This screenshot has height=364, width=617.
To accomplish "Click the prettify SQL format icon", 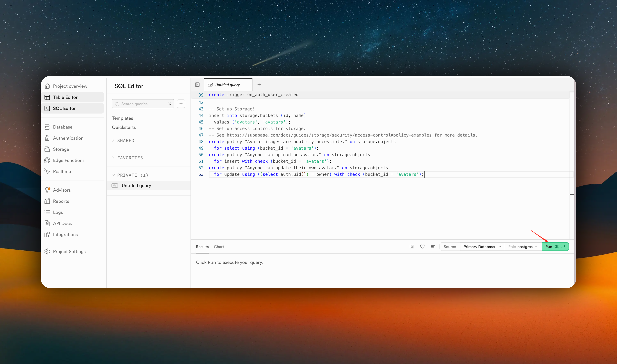I will click(x=432, y=246).
